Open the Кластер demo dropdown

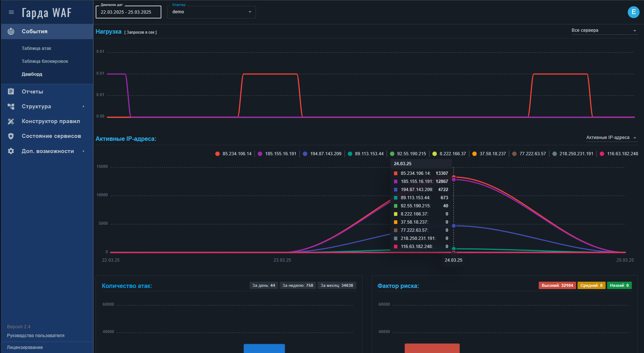click(x=212, y=12)
